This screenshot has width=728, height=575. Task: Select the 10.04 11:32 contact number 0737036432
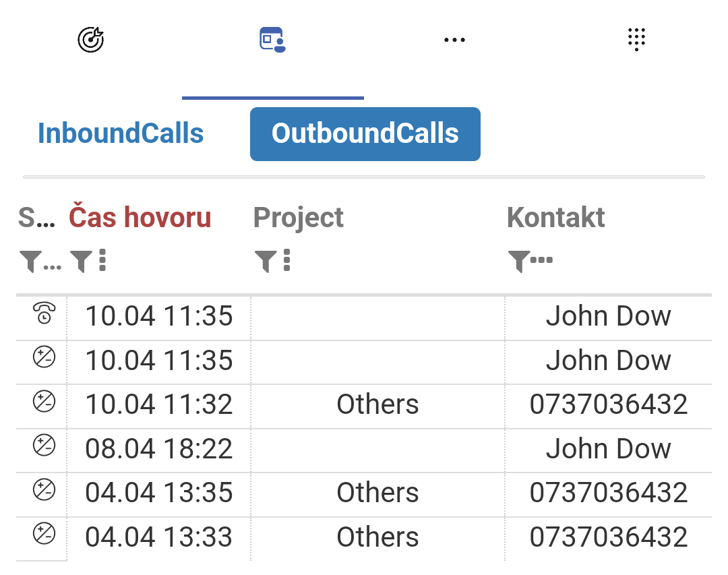(609, 404)
